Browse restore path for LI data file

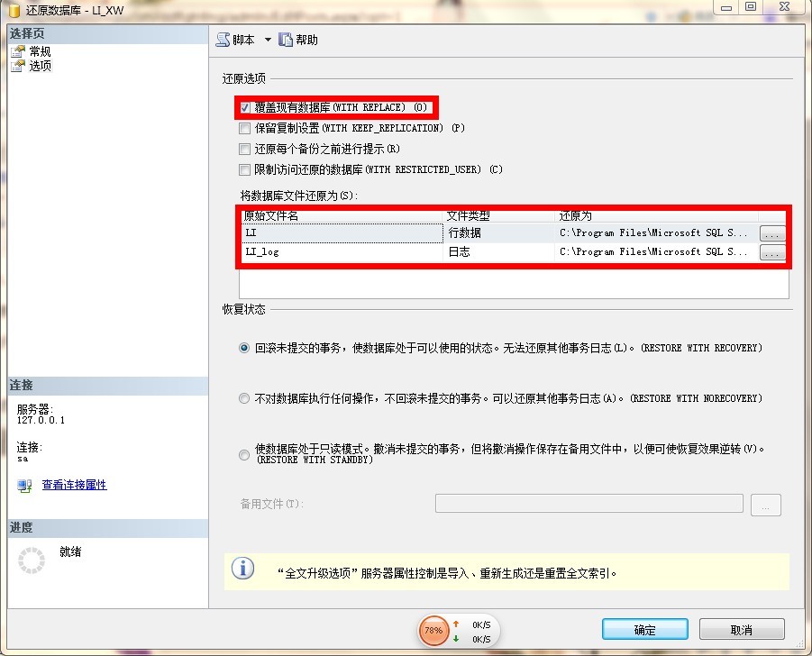[x=772, y=233]
